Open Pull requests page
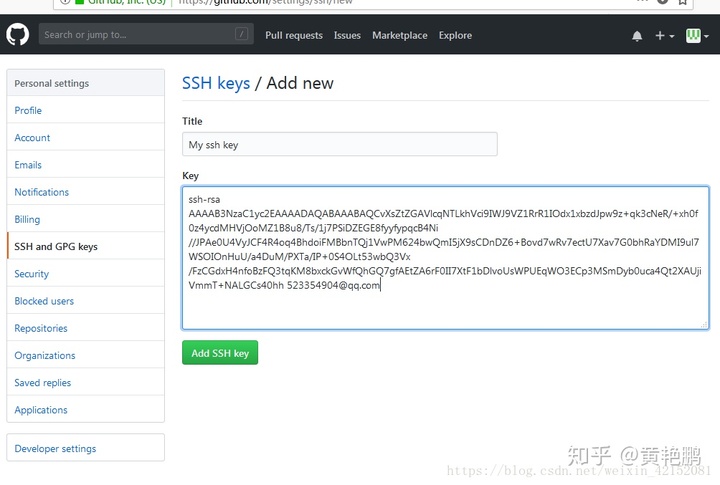The image size is (720, 485). coord(294,35)
